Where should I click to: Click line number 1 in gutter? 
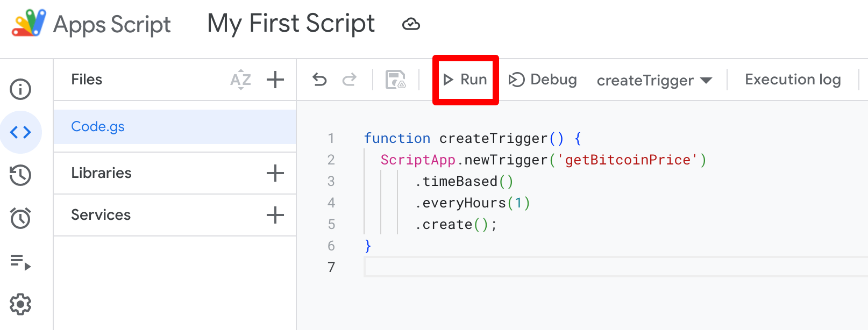pyautogui.click(x=331, y=138)
